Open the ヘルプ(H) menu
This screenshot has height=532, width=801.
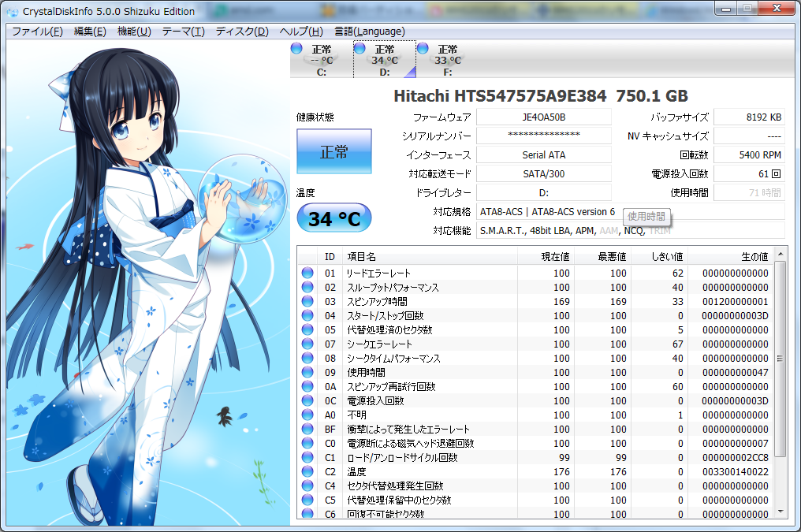point(301,32)
